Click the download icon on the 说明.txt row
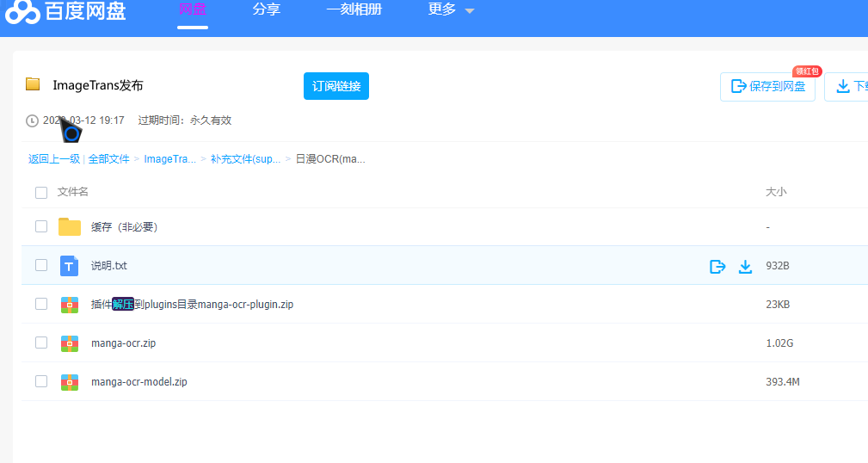 click(746, 267)
